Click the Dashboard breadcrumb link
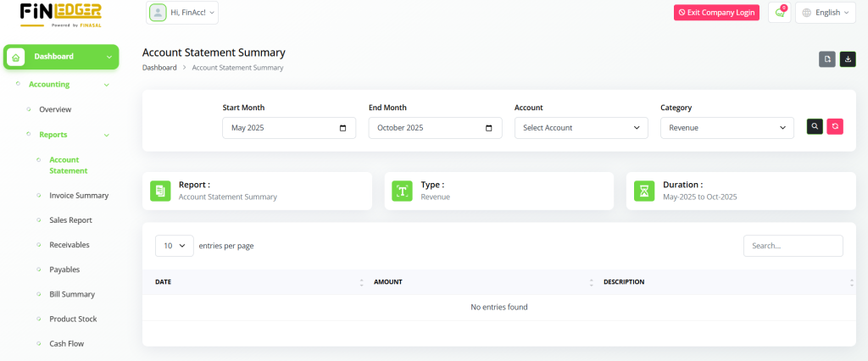 point(159,67)
